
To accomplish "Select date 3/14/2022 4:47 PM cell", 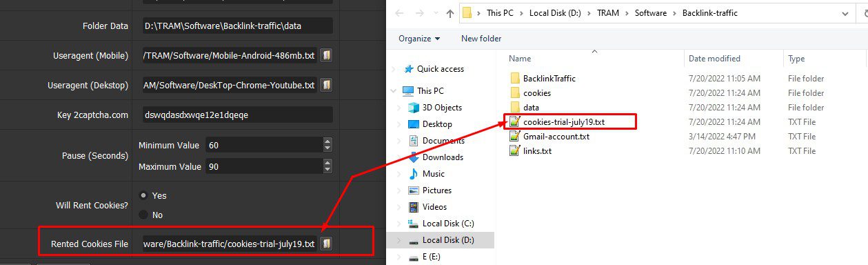I will pos(722,137).
